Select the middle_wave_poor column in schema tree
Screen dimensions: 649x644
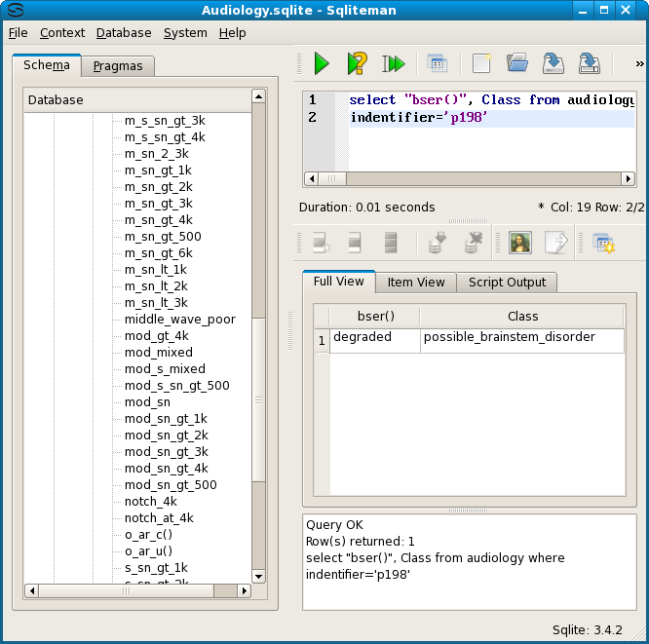tap(179, 319)
